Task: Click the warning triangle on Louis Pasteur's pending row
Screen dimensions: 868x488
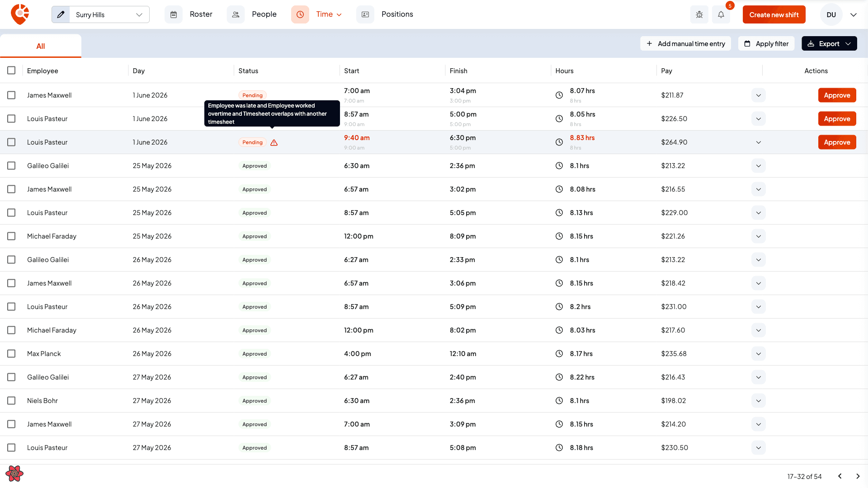Action: coord(274,142)
